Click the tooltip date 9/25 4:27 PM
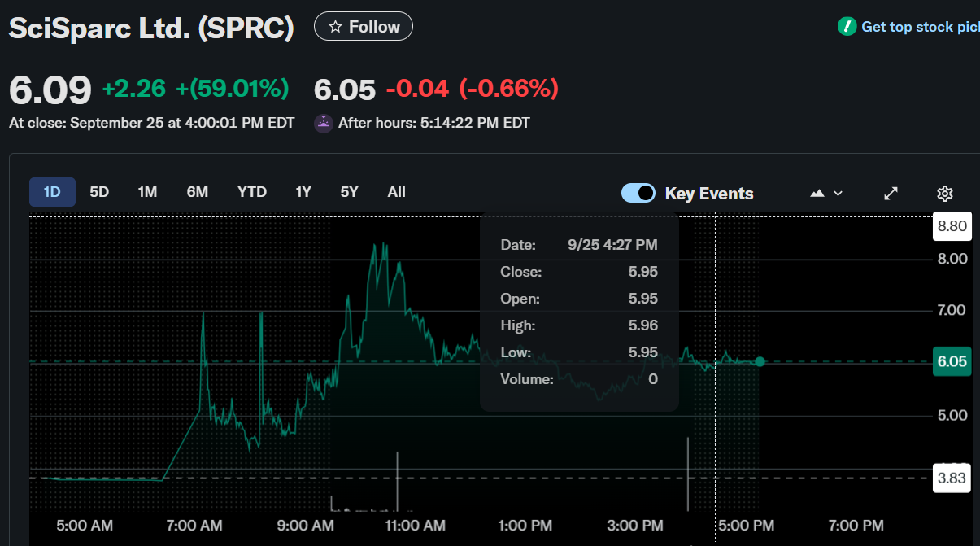This screenshot has width=980, height=546. [x=612, y=245]
